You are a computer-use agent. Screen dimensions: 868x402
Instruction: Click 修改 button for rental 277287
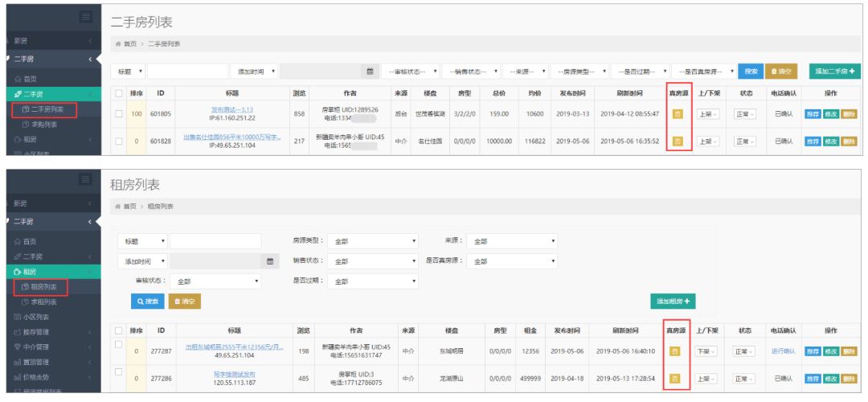(831, 351)
